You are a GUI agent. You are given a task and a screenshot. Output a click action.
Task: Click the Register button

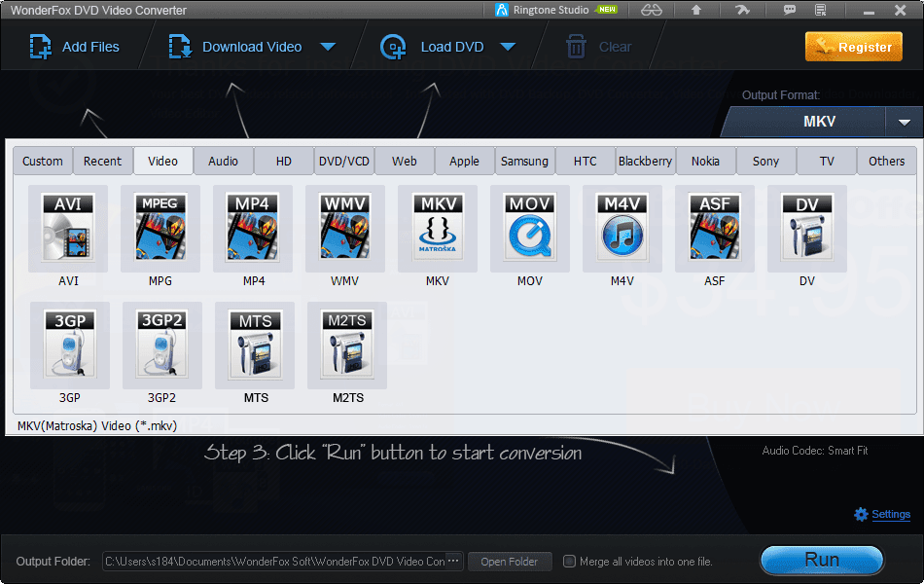click(853, 46)
